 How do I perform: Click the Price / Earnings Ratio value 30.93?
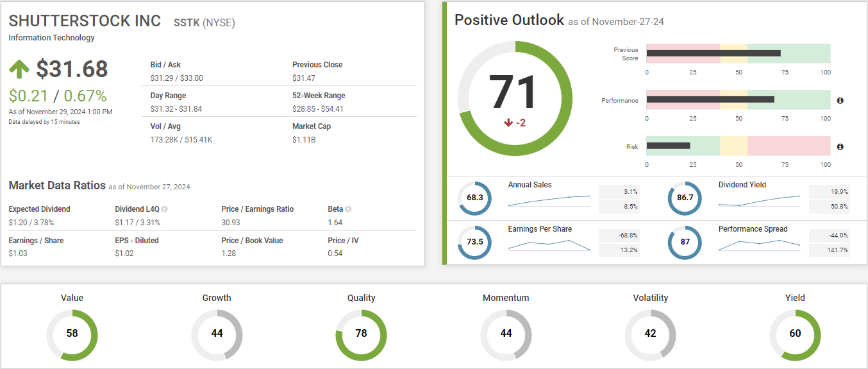point(231,223)
